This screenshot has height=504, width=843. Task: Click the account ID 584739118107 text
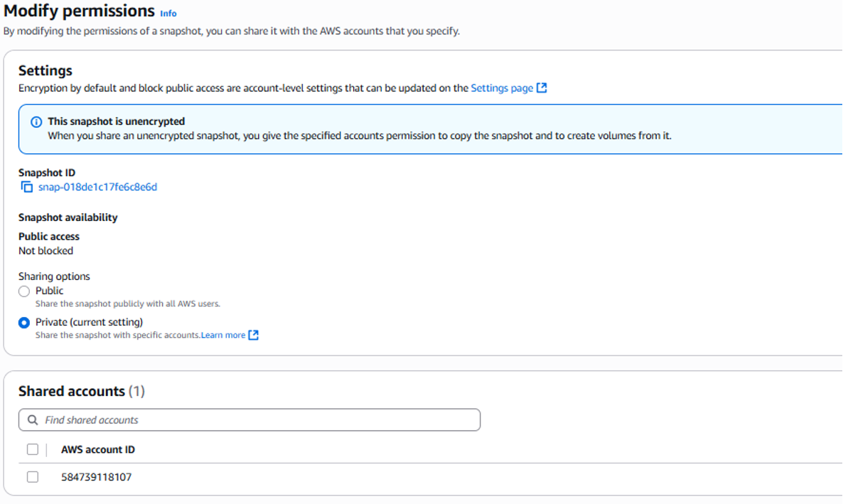(x=97, y=477)
